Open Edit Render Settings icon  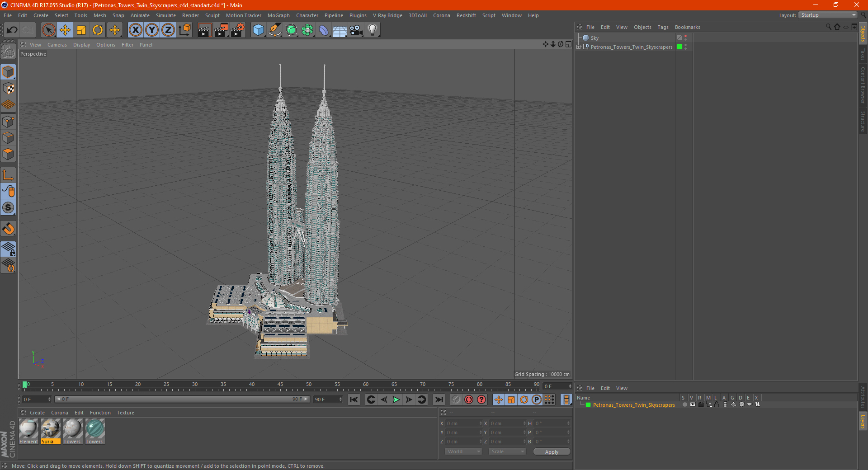[238, 30]
